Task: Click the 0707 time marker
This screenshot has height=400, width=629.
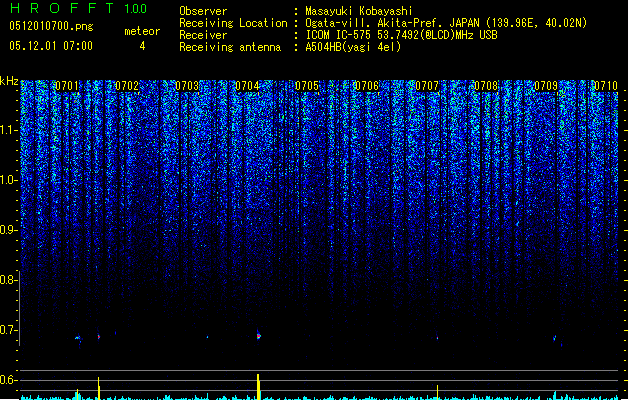Action: point(427,86)
